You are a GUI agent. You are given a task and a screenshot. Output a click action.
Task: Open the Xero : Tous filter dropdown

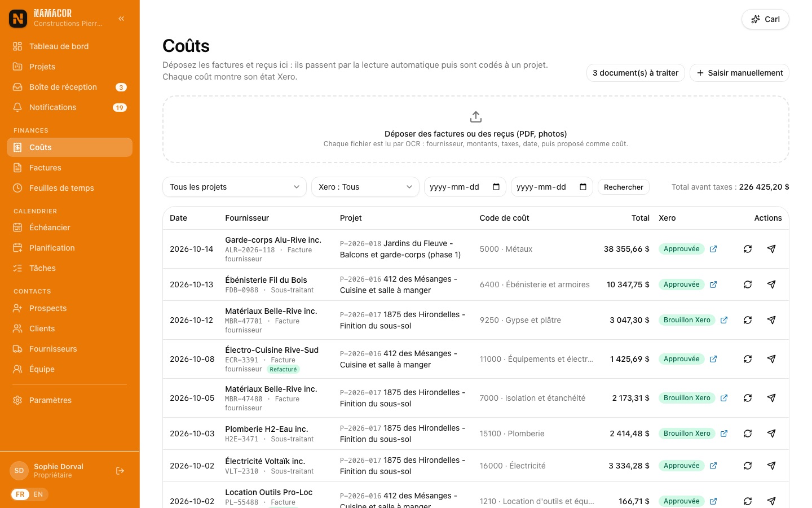pos(365,187)
